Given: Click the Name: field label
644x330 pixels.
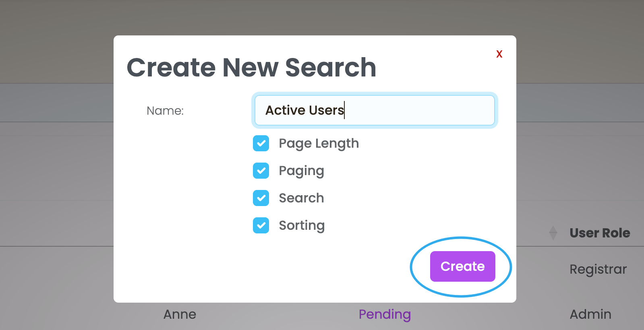Looking at the screenshot, I should point(165,111).
